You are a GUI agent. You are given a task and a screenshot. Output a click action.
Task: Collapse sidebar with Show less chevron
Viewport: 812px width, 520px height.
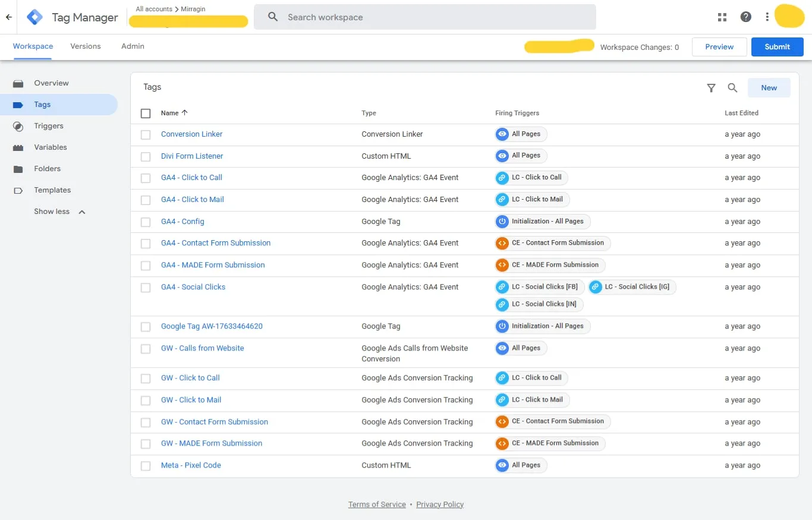(82, 212)
